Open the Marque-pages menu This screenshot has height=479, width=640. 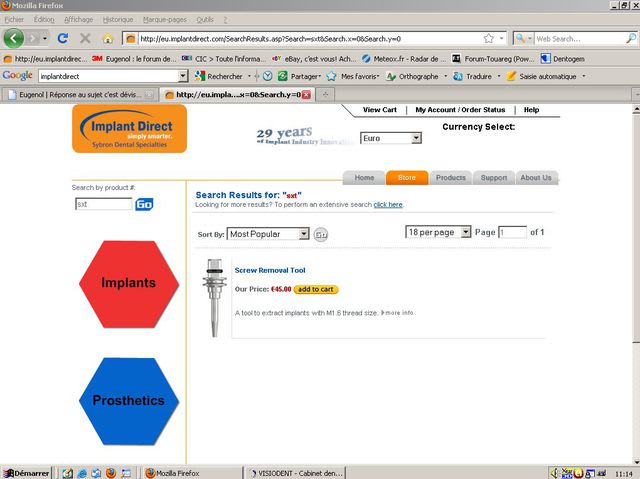click(163, 19)
